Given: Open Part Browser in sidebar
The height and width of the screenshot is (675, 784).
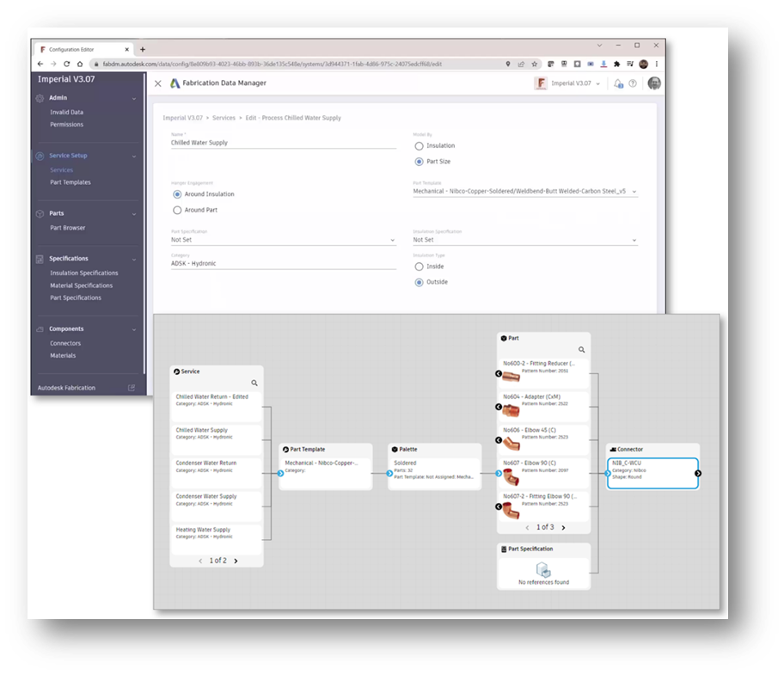Looking at the screenshot, I should coord(68,228).
